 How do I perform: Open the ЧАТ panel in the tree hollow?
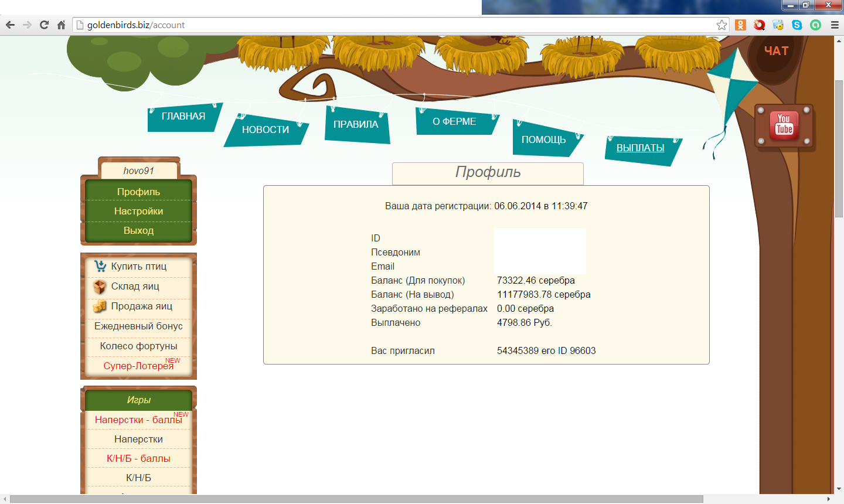pyautogui.click(x=776, y=52)
